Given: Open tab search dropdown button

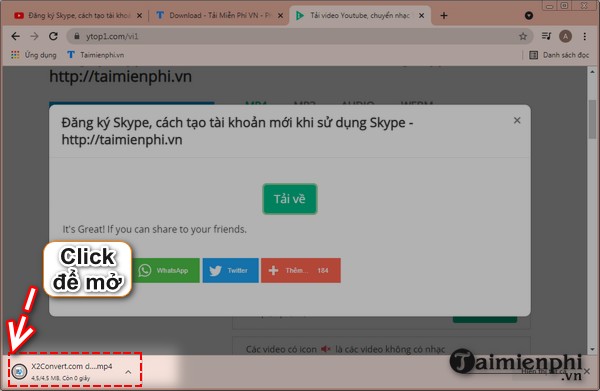Looking at the screenshot, I should (529, 16).
